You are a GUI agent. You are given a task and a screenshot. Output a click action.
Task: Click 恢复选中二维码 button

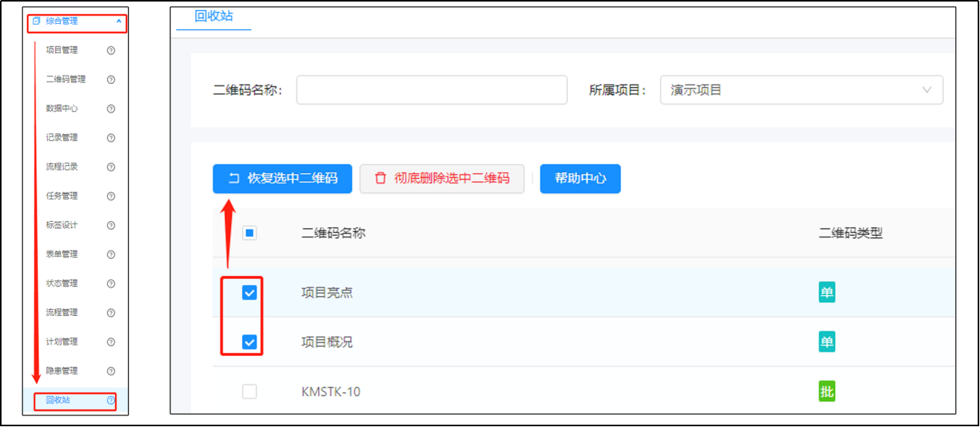tap(283, 178)
